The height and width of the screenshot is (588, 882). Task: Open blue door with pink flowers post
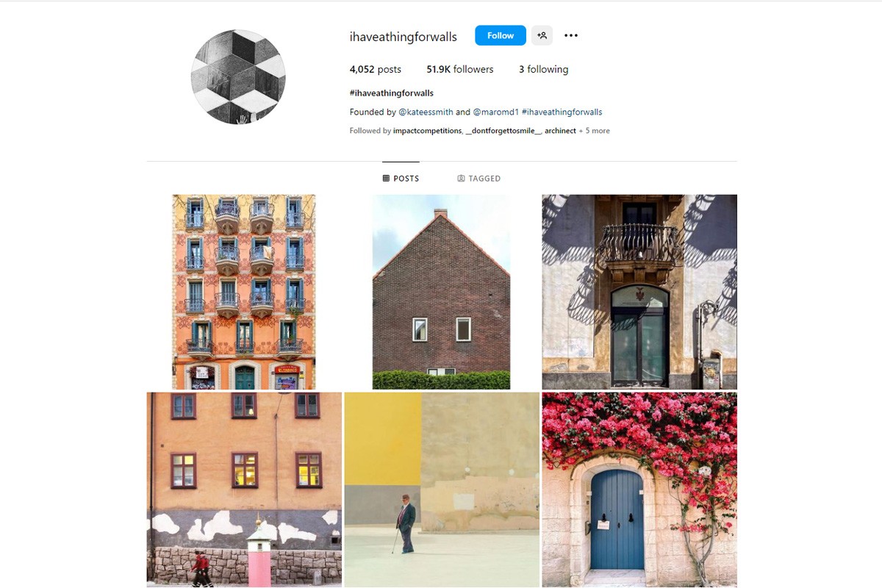(x=639, y=490)
